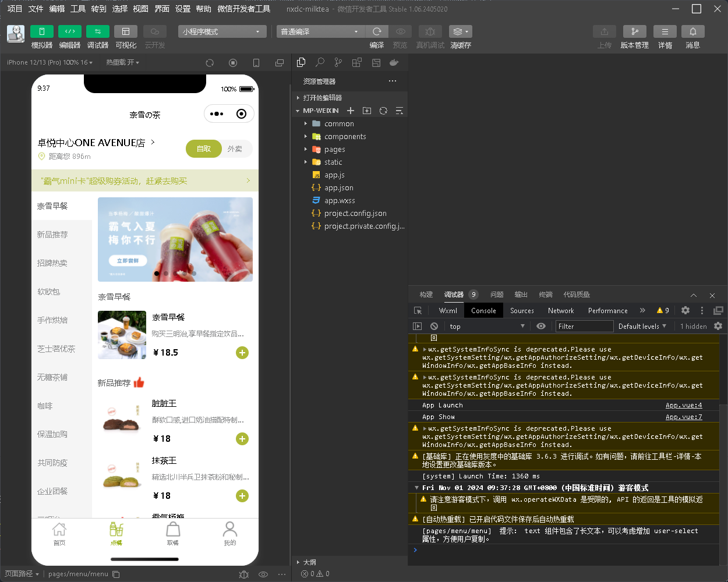
Task: Add 脏脏王 to cart with plus button
Action: click(x=242, y=439)
